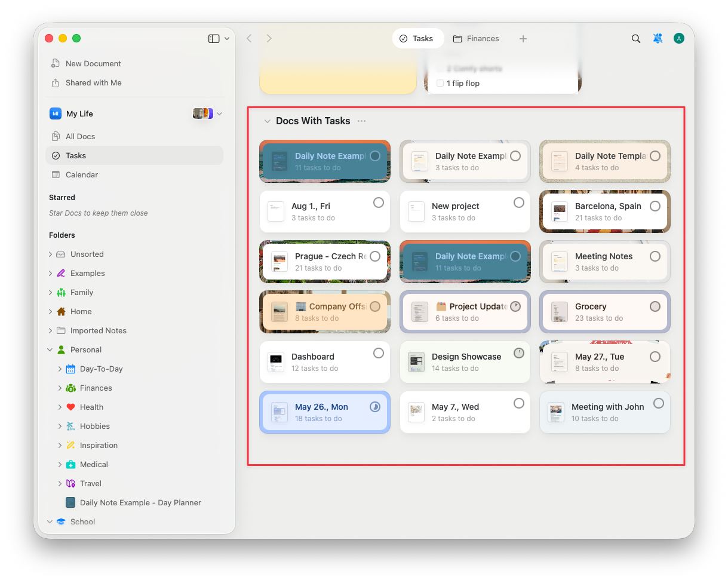Open Search with the magnifying glass icon
The width and height of the screenshot is (728, 583).
[635, 38]
